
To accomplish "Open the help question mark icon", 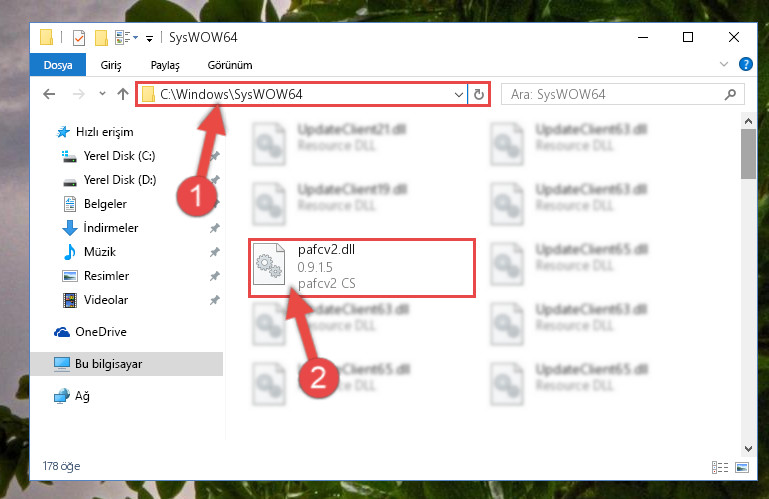I will pos(745,64).
